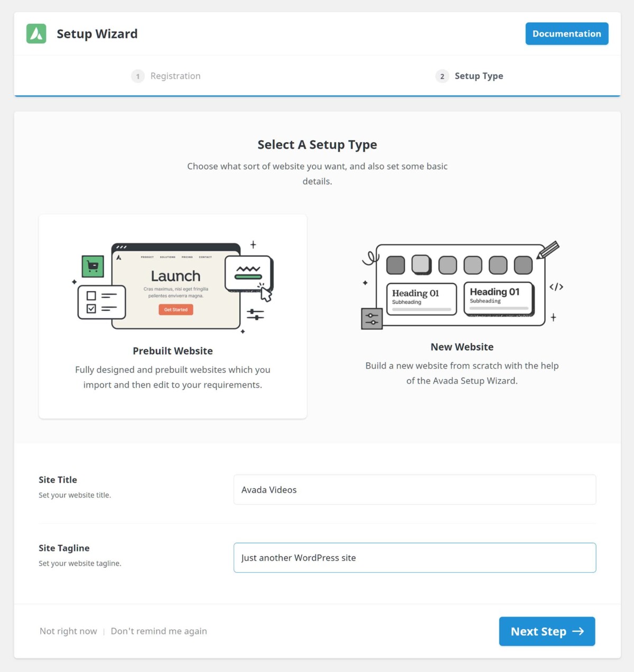
Task: Click inside the Site Tagline field
Action: (x=414, y=557)
